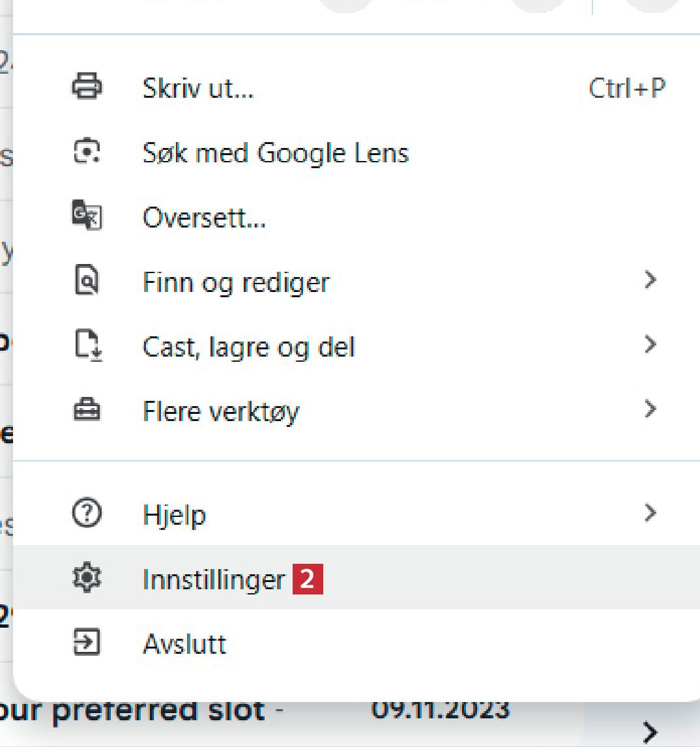Click the Finn og rediger page-search icon
Screen dimensions: 700x747
tap(87, 281)
